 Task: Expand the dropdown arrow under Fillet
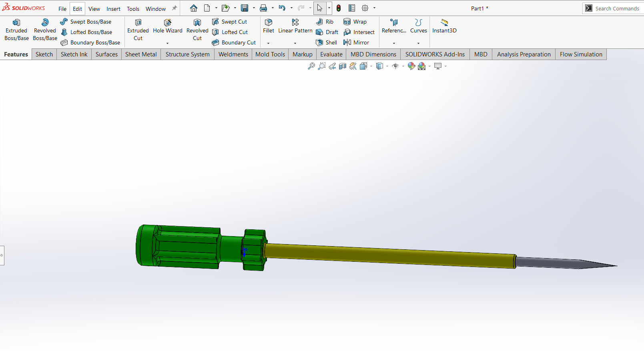tap(268, 43)
